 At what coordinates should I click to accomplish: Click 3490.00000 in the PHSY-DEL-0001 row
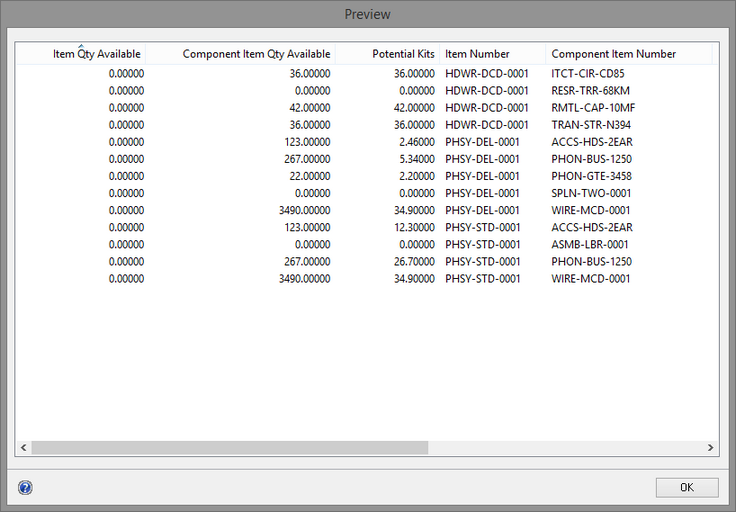click(x=304, y=210)
